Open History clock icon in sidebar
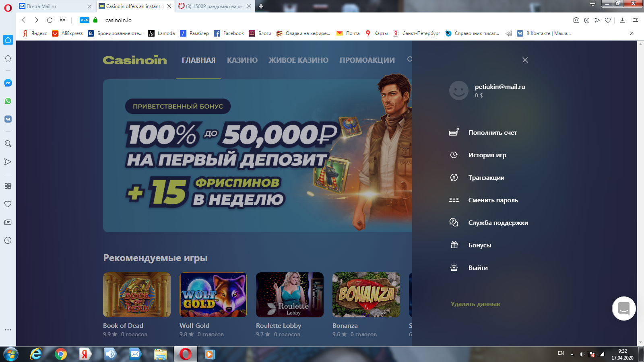Viewport: 644px width, 362px height. click(8, 240)
